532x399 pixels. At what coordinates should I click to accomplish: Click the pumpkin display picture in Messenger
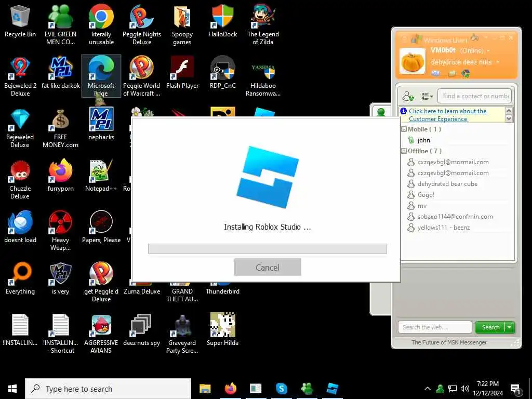[x=412, y=61]
